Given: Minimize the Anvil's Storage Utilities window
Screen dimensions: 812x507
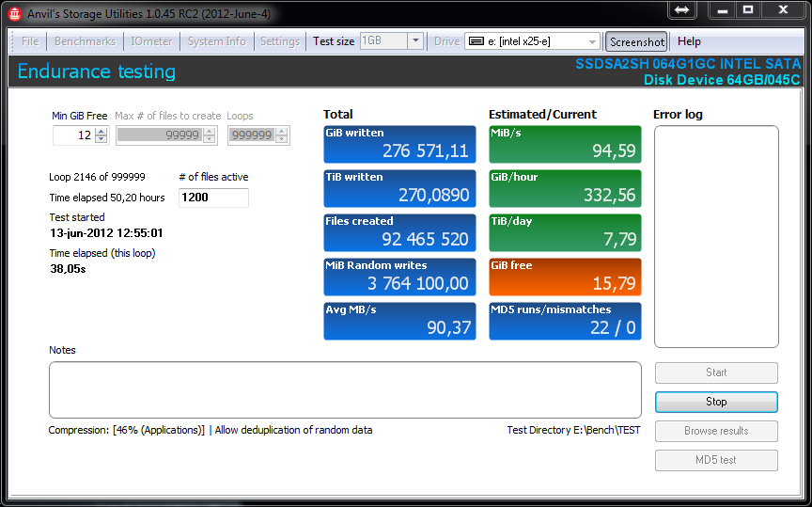Looking at the screenshot, I should pyautogui.click(x=723, y=9).
